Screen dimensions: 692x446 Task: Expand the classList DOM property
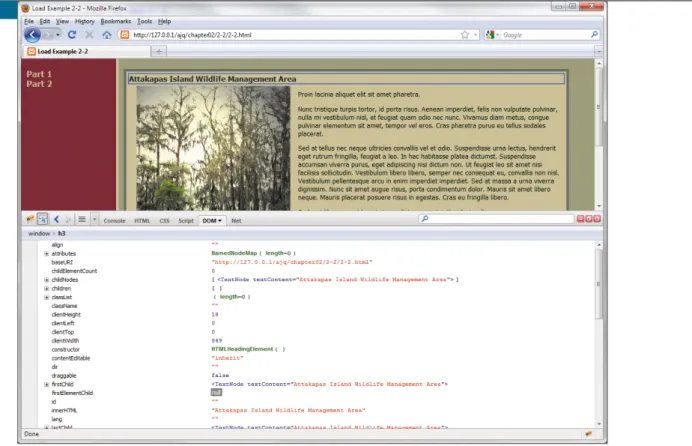pyautogui.click(x=46, y=297)
